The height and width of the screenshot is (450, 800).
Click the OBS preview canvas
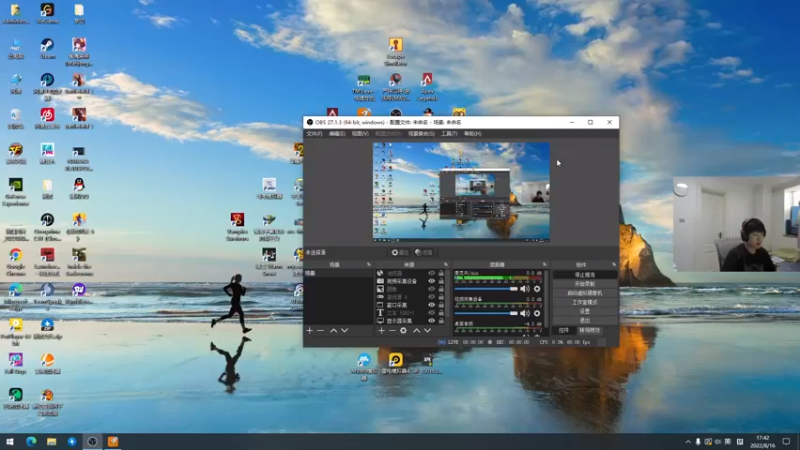click(x=461, y=192)
